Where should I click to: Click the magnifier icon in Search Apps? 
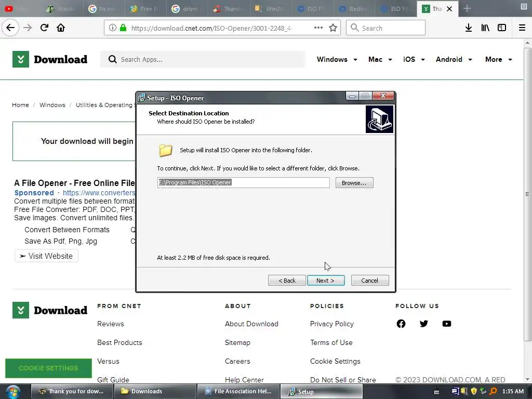(112, 59)
